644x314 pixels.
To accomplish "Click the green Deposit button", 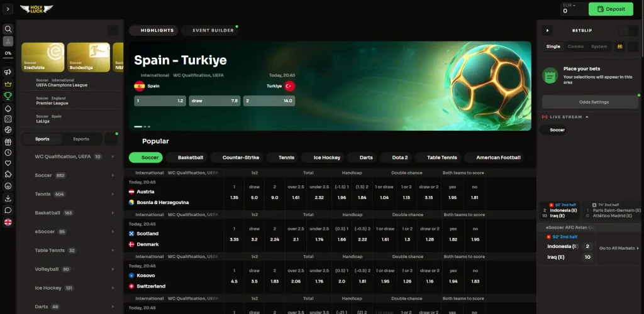I will [611, 9].
